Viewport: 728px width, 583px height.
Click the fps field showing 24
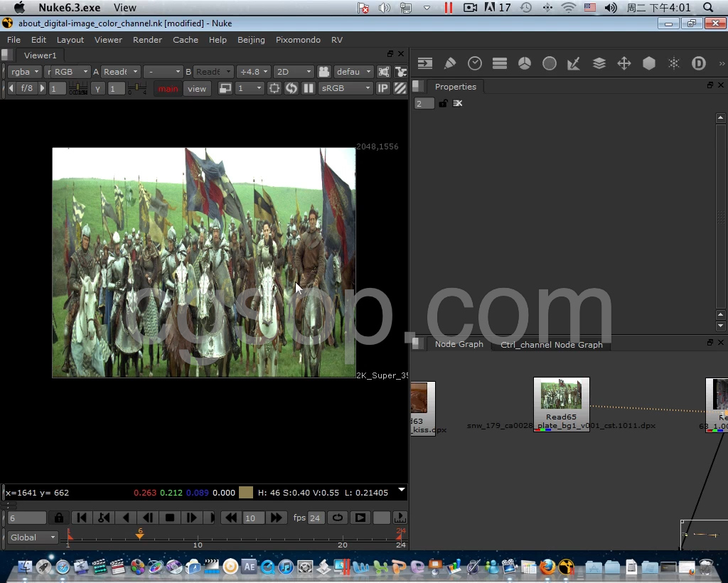315,518
